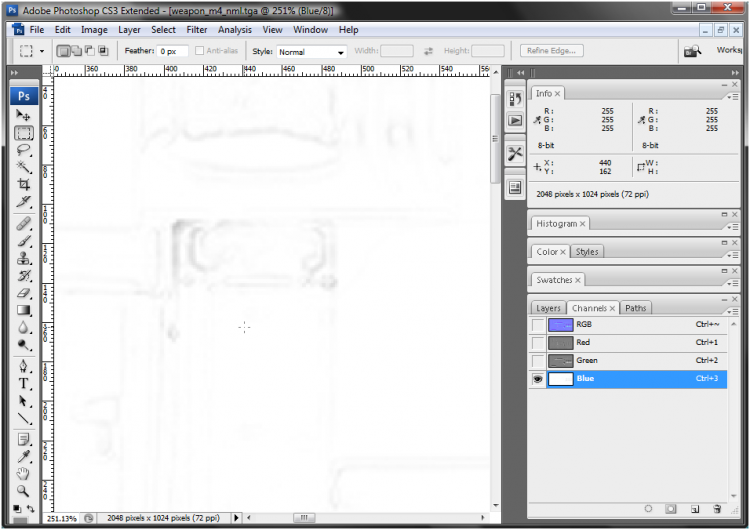Click the Refine Edge button
This screenshot has height=530, width=750.
(551, 51)
